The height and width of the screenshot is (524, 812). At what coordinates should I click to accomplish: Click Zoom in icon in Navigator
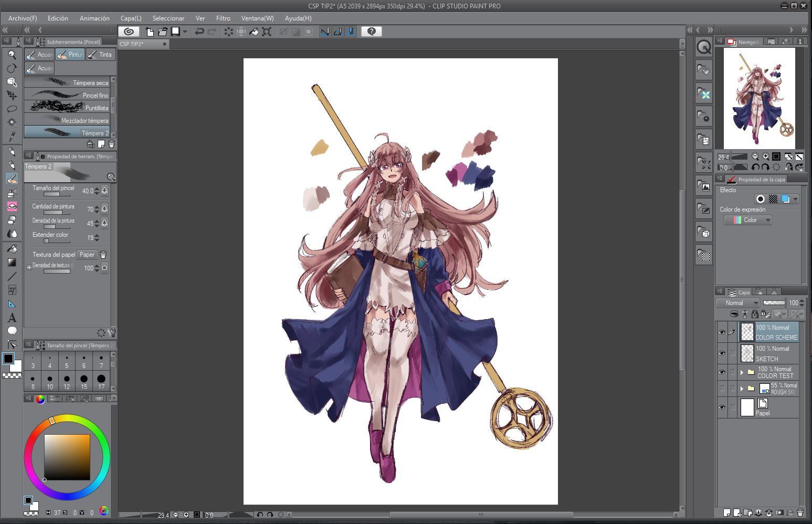click(766, 156)
